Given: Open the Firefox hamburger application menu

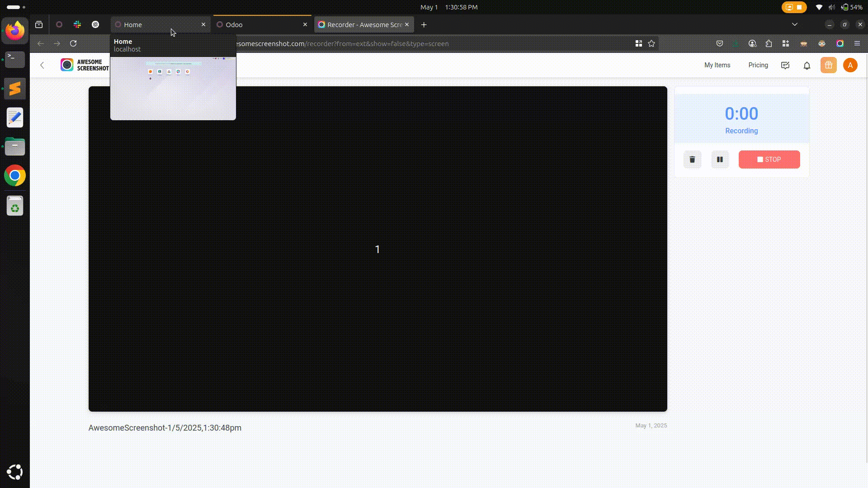Looking at the screenshot, I should [857, 44].
